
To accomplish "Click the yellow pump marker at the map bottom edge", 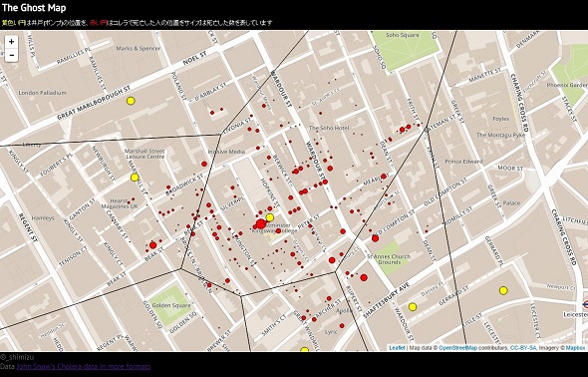I will [305, 350].
